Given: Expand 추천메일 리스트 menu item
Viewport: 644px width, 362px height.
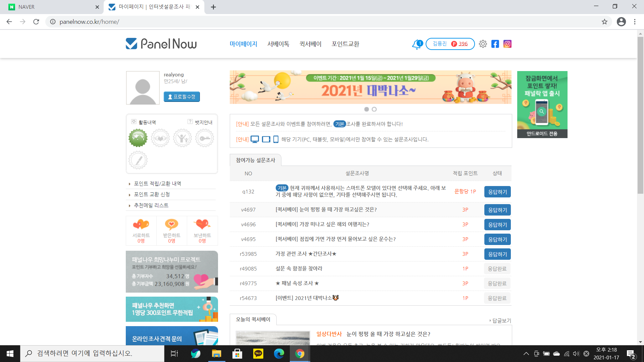Looking at the screenshot, I should [151, 205].
